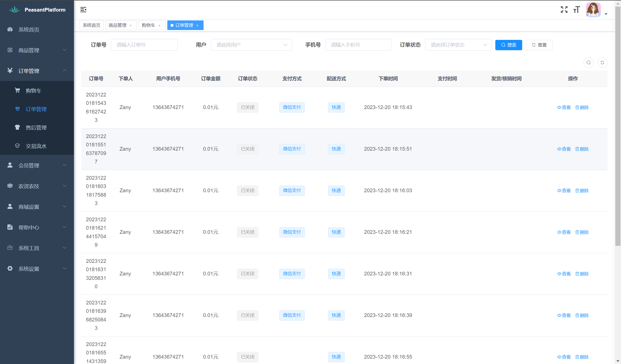
Task: Open the 订单状态 select dropdown
Action: (458, 45)
